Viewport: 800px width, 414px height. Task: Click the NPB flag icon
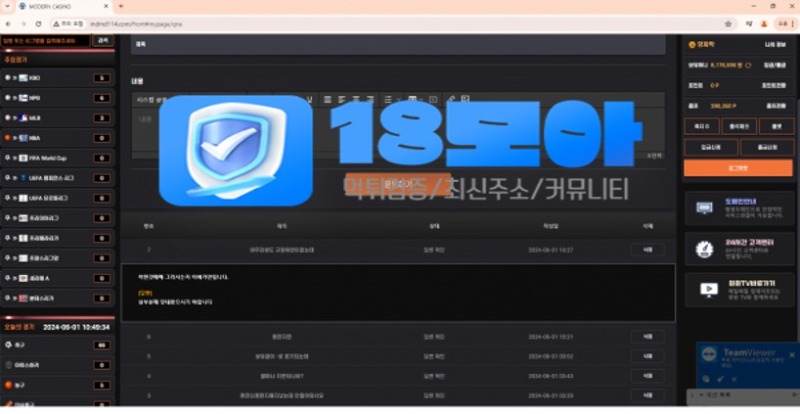click(23, 98)
